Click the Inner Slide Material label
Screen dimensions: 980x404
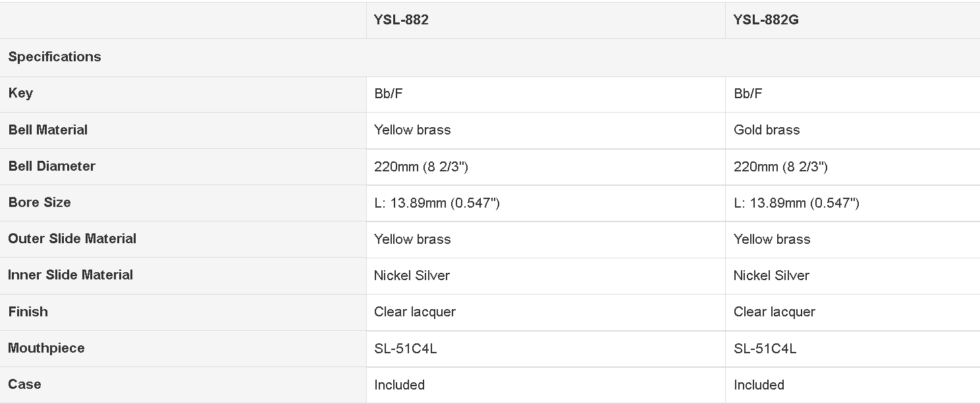coord(70,275)
